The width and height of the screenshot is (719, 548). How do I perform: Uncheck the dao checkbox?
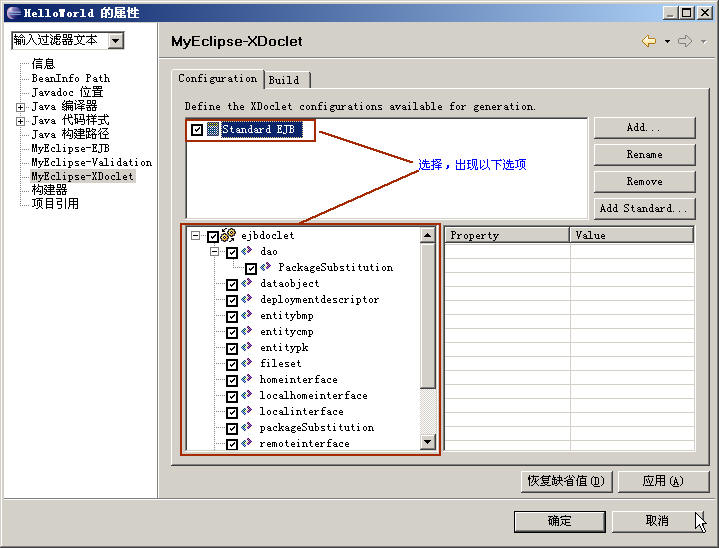tap(232, 252)
